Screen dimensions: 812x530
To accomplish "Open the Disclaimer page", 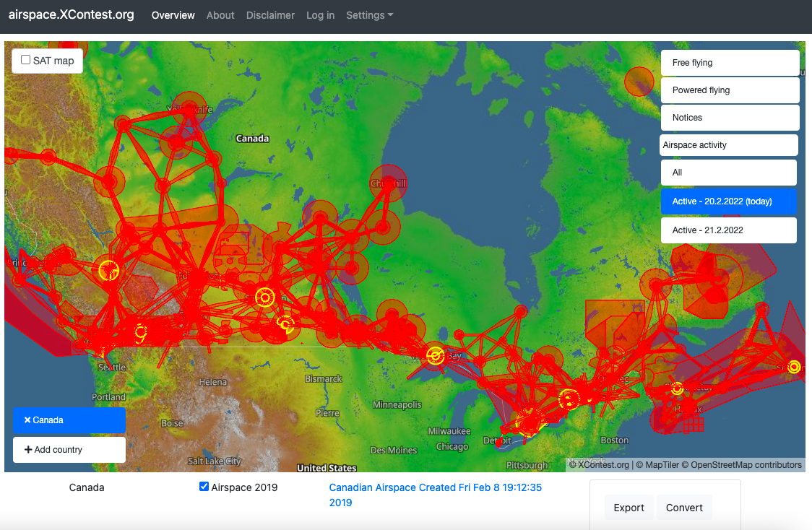I will click(x=270, y=16).
